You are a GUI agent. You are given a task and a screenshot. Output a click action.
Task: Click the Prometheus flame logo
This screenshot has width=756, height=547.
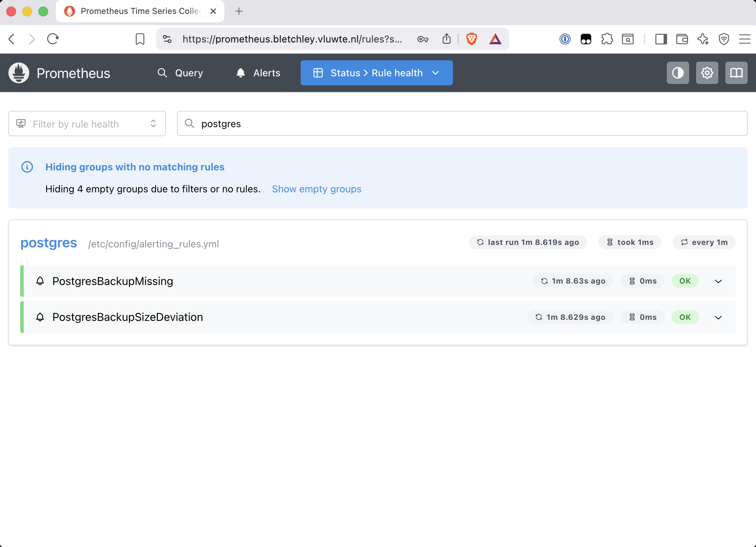pos(19,73)
